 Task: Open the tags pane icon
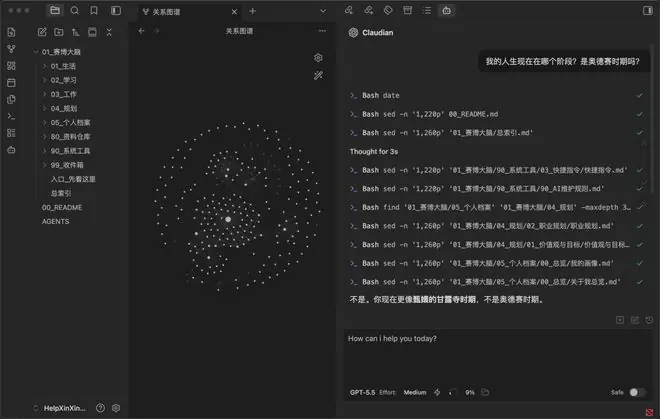pyautogui.click(x=388, y=11)
